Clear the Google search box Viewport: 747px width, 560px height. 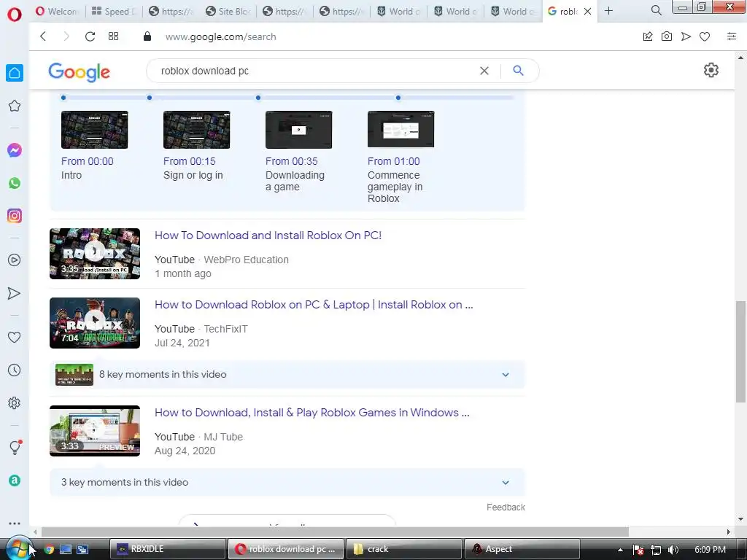(x=484, y=71)
